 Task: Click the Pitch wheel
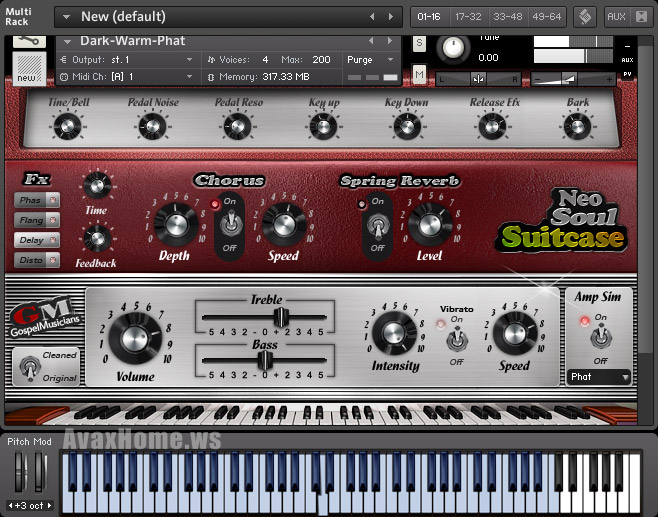pyautogui.click(x=19, y=471)
